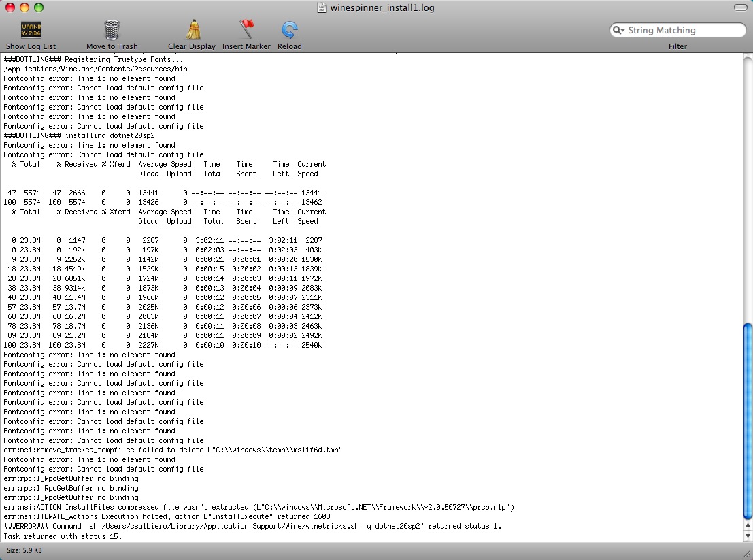Image resolution: width=753 pixels, height=560 pixels.
Task: Click the download row with time total 3:02:11
Action: tap(167, 241)
